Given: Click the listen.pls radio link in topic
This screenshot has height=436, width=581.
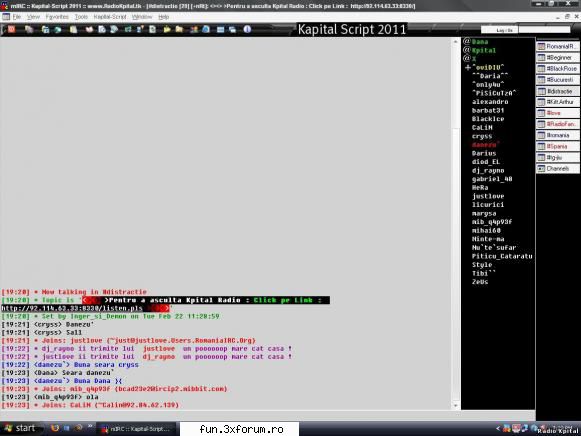Looking at the screenshot, I should [72, 308].
